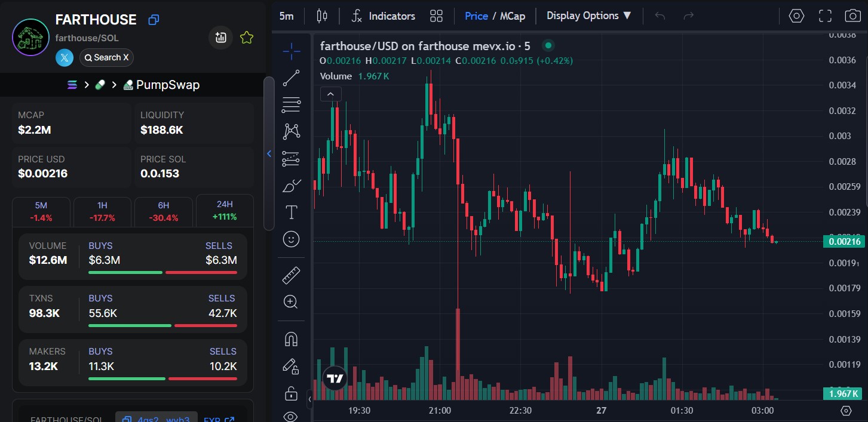Switch chart to MCap mode
Screen dimensions: 868x422
(513, 16)
